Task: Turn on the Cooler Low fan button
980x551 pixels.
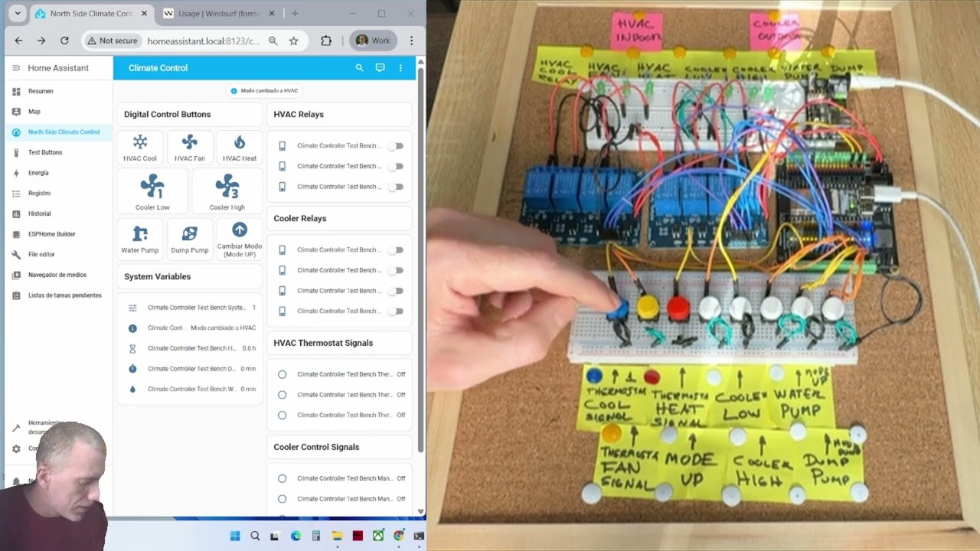Action: coord(152,191)
